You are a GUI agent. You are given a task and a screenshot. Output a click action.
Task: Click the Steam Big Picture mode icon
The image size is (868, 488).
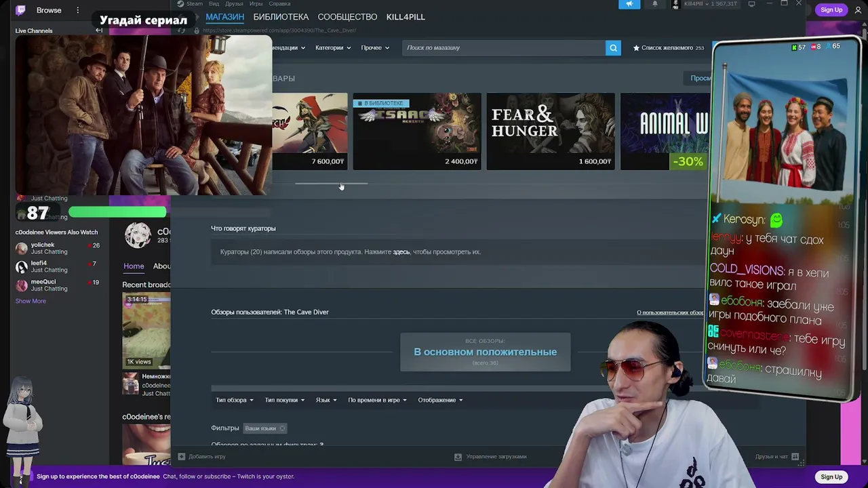(751, 4)
